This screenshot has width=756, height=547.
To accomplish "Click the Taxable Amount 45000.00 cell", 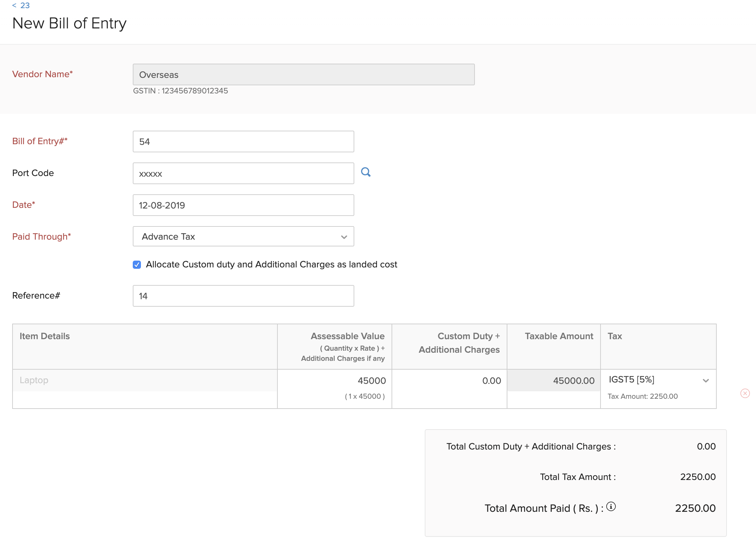I will coord(573,381).
